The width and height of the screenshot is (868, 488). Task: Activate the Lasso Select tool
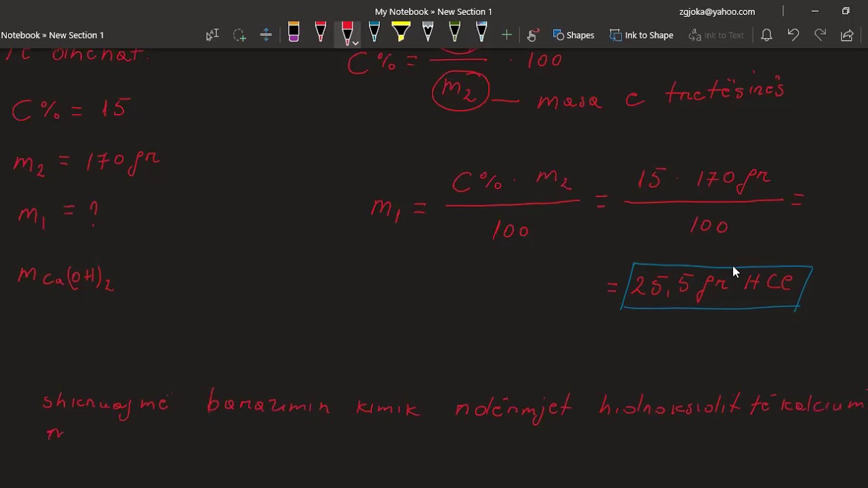(239, 35)
